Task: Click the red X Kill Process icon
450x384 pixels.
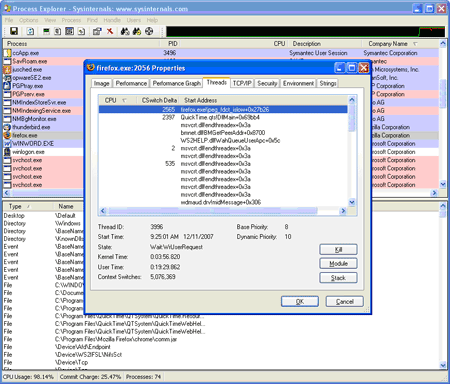Action: click(110, 31)
